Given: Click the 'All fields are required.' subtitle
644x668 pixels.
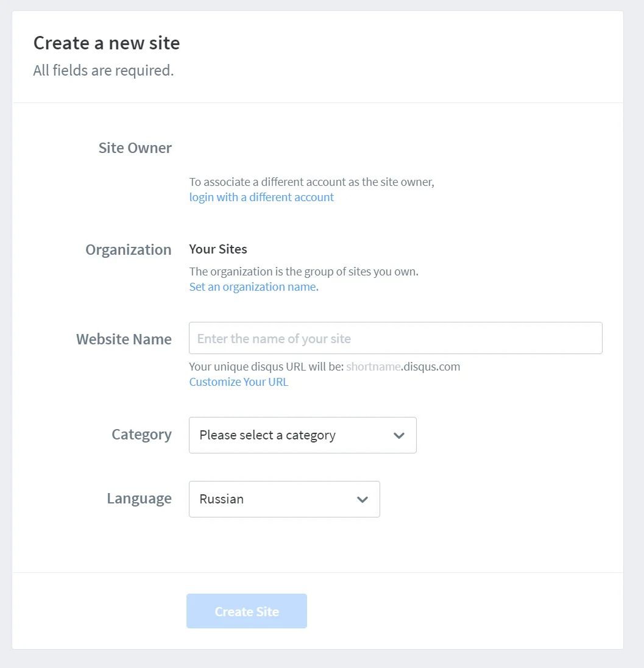Looking at the screenshot, I should click(104, 71).
